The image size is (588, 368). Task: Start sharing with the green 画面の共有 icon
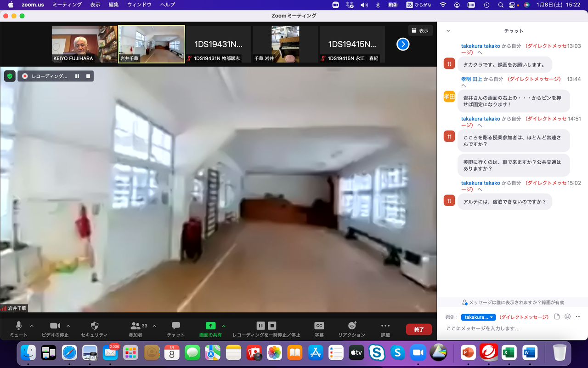pyautogui.click(x=210, y=326)
